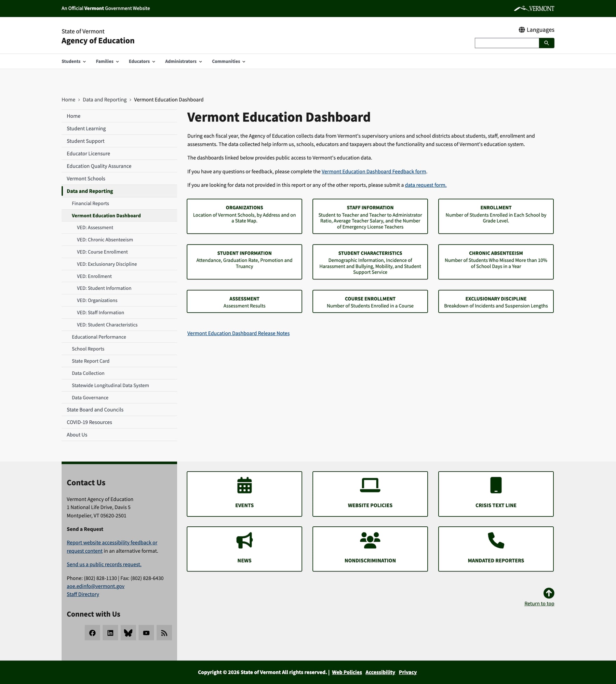Open VED: Course Enrollment sidebar item

tap(119, 252)
